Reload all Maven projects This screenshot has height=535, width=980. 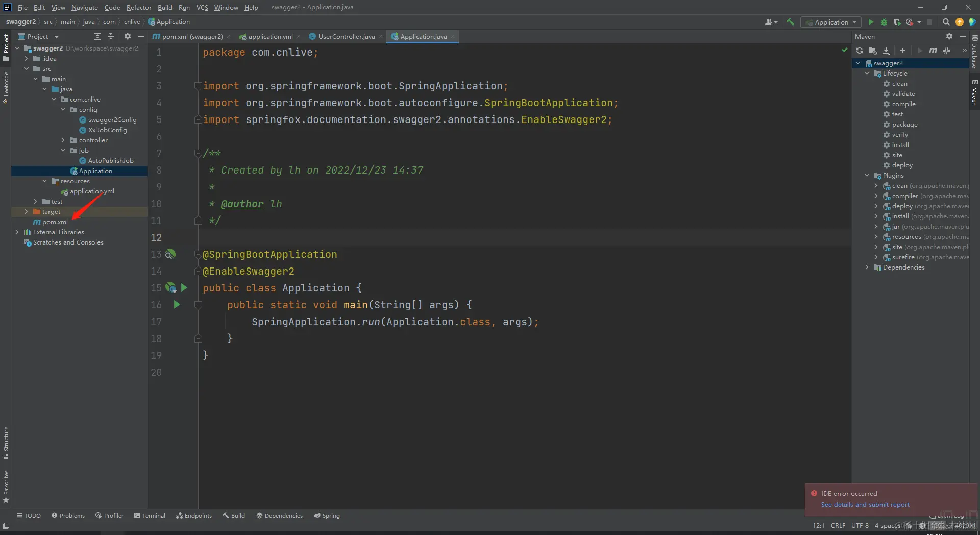[x=860, y=51]
